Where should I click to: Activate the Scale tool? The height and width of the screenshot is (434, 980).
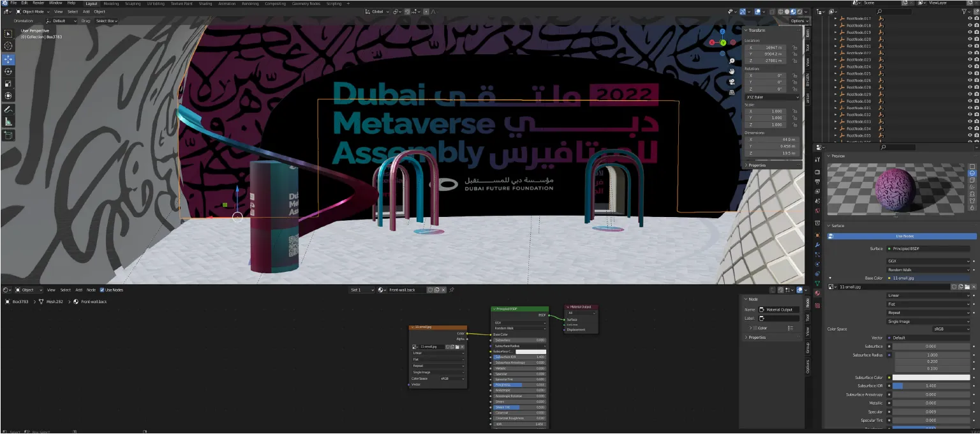8,84
